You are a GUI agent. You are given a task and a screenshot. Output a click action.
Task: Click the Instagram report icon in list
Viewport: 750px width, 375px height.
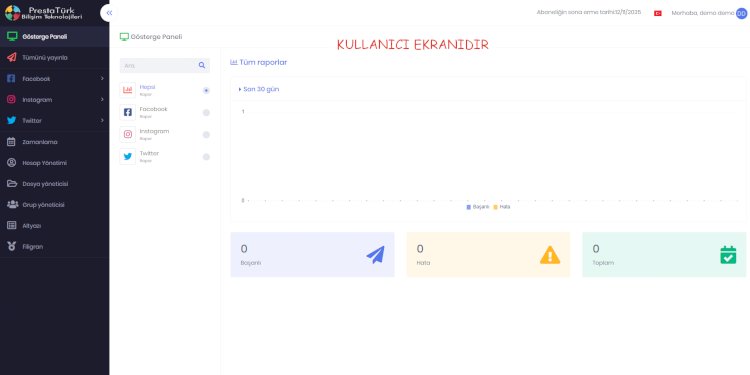coord(128,134)
